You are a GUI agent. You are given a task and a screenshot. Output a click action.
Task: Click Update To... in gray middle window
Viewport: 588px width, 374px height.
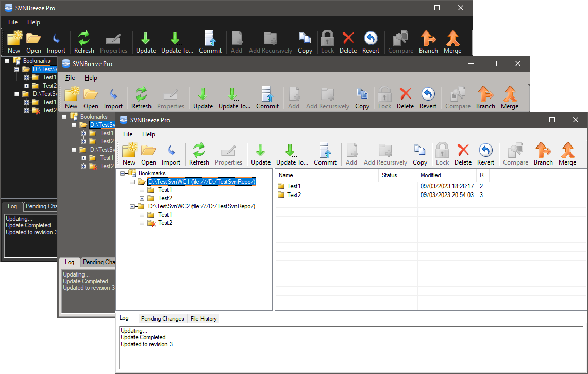tap(234, 99)
